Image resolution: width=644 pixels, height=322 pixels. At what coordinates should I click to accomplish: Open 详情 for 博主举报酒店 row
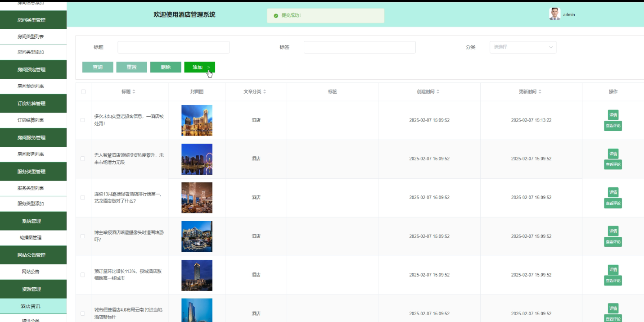pos(613,231)
